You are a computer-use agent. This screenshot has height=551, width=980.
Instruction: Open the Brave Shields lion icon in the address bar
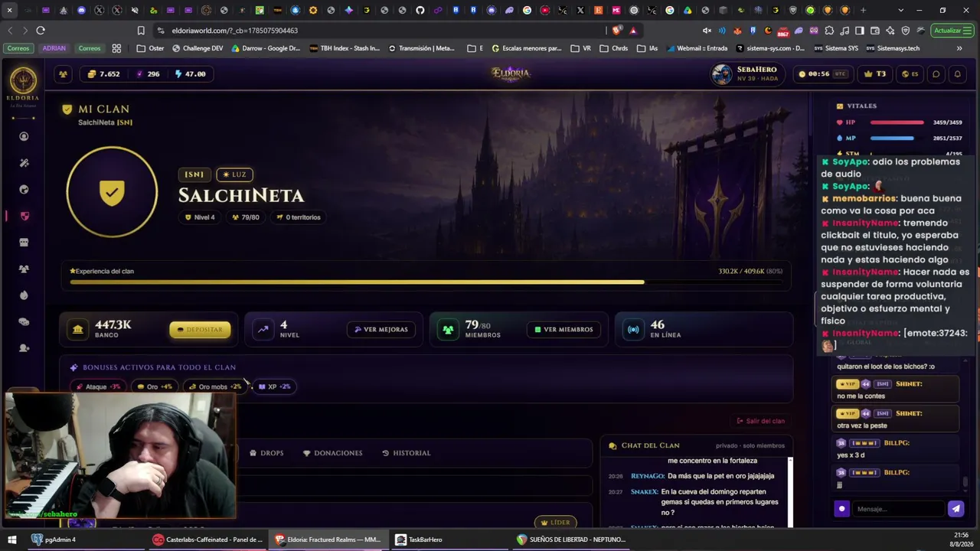click(618, 31)
